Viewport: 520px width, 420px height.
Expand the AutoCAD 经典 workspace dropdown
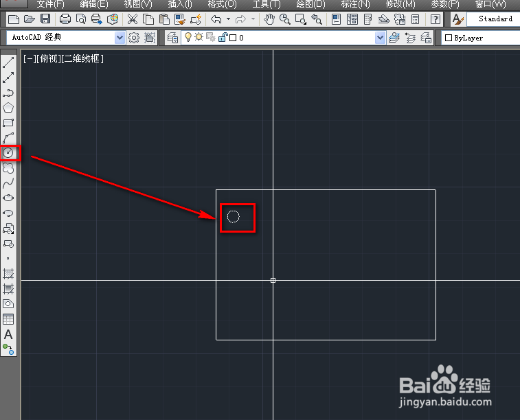[x=120, y=38]
